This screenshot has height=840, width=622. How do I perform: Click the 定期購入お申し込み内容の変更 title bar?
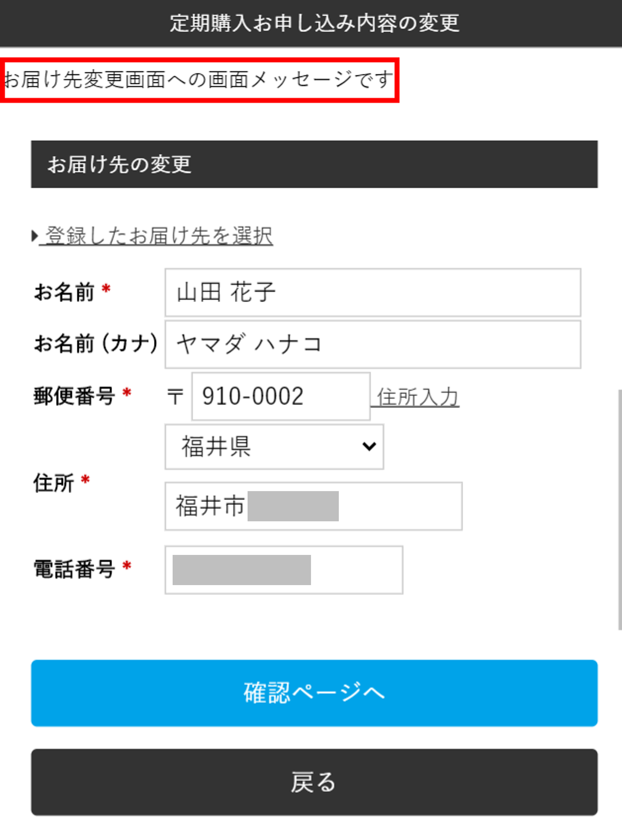click(x=314, y=23)
